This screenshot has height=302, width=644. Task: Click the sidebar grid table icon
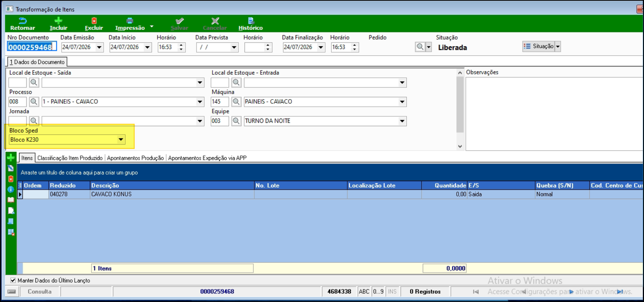tap(11, 232)
